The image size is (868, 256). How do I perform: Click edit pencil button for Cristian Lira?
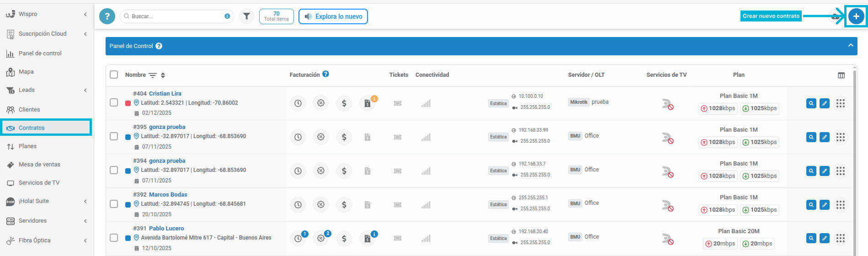point(825,103)
